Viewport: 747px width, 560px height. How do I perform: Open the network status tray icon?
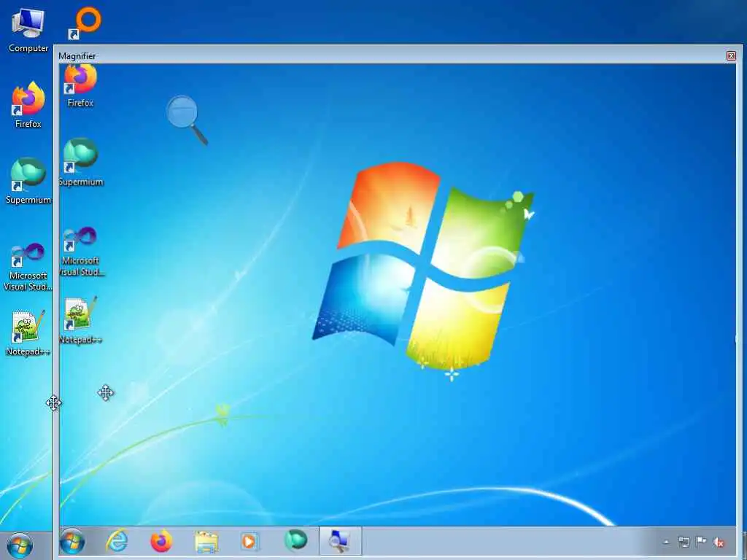coord(684,542)
